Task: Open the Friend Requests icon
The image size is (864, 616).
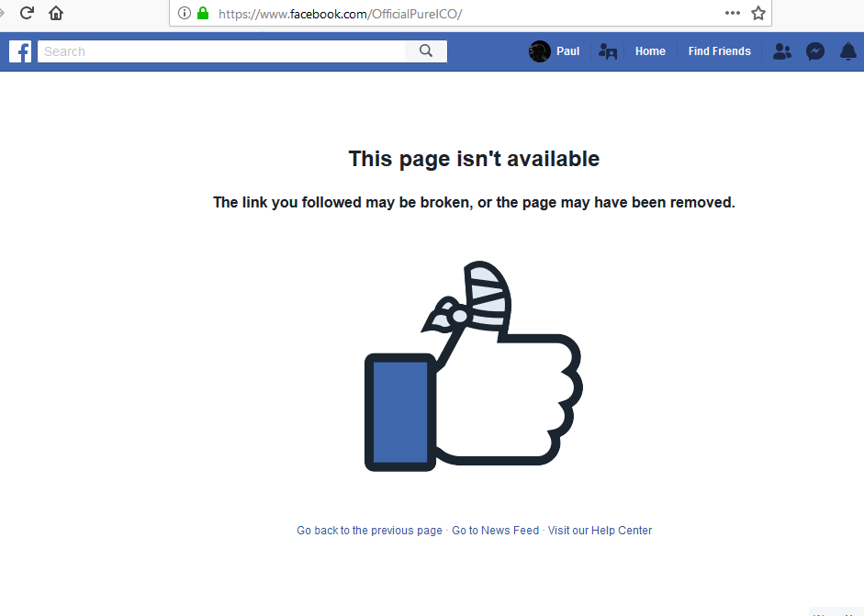Action: coord(782,51)
